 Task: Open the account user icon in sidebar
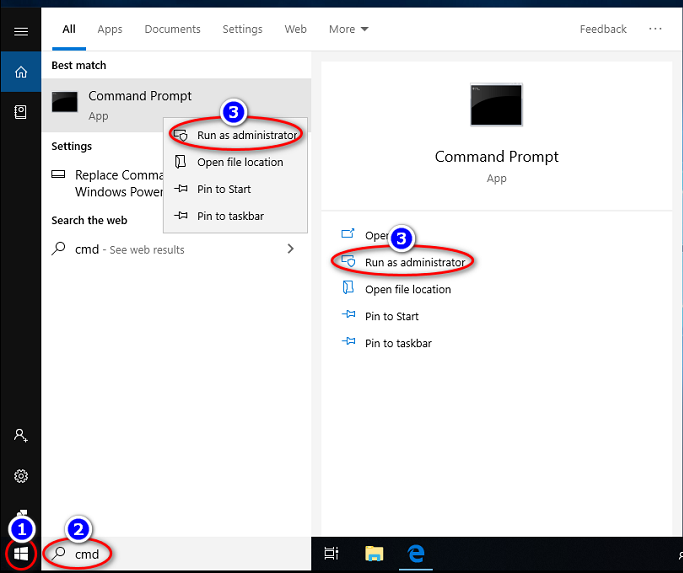coord(20,436)
